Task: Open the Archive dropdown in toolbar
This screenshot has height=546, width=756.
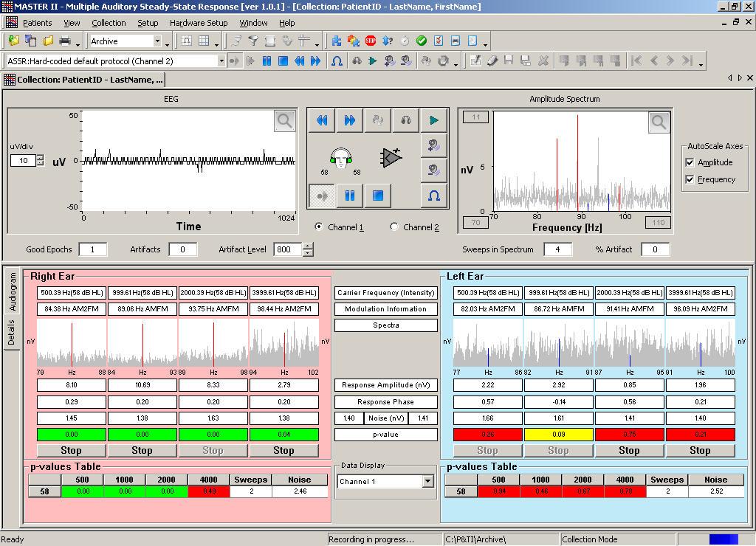Action: point(157,41)
